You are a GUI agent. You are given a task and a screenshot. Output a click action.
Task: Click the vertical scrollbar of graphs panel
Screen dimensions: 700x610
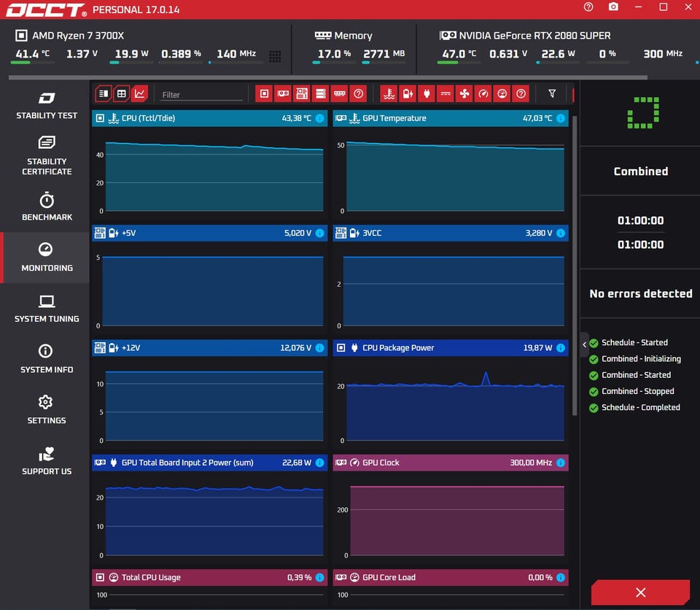coord(575,266)
